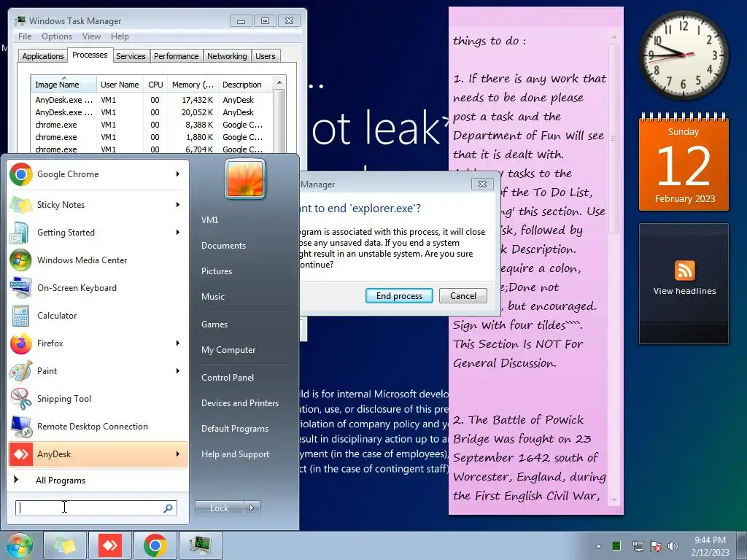The image size is (747, 560).
Task: Open My Computer link
Action: coord(228,350)
